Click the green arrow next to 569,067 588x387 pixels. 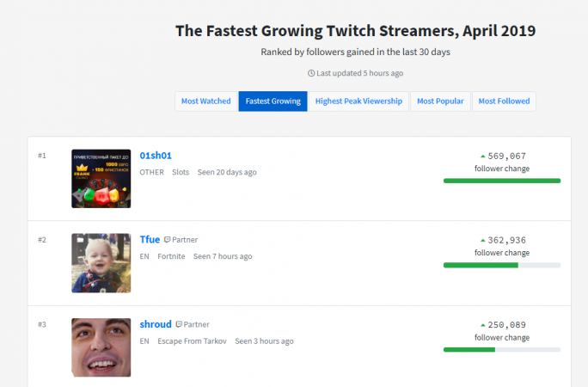click(483, 157)
